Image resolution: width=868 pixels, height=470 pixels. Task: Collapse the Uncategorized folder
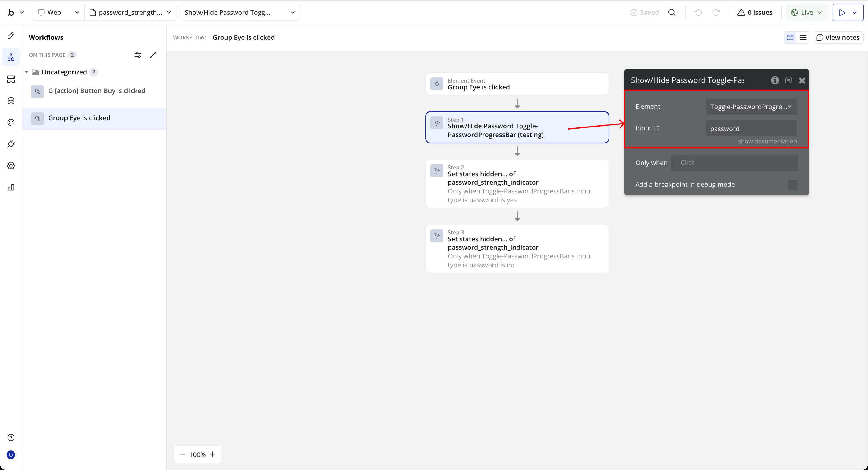point(27,72)
